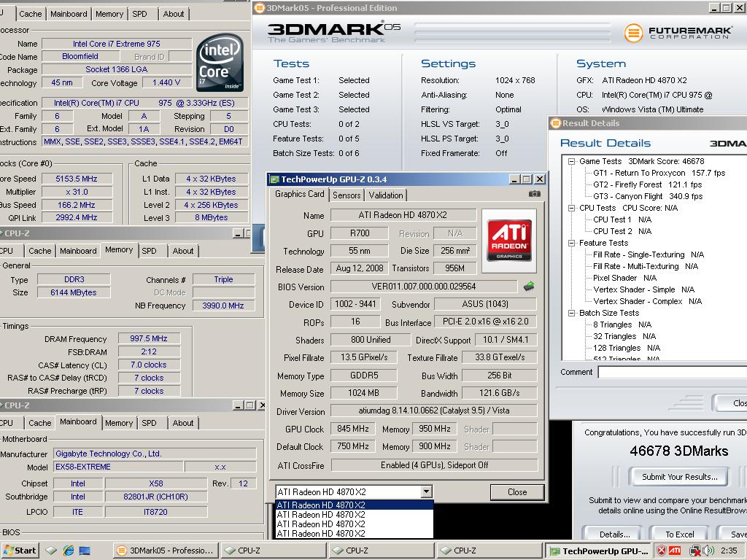Click the taskbar clock showing 2:35

coord(729,551)
